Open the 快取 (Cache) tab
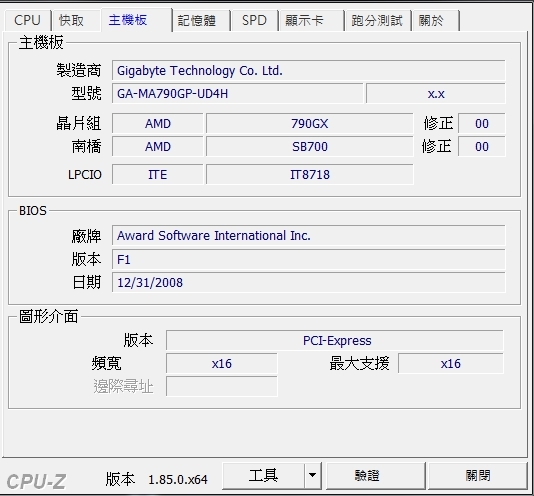The width and height of the screenshot is (534, 496). [76, 20]
